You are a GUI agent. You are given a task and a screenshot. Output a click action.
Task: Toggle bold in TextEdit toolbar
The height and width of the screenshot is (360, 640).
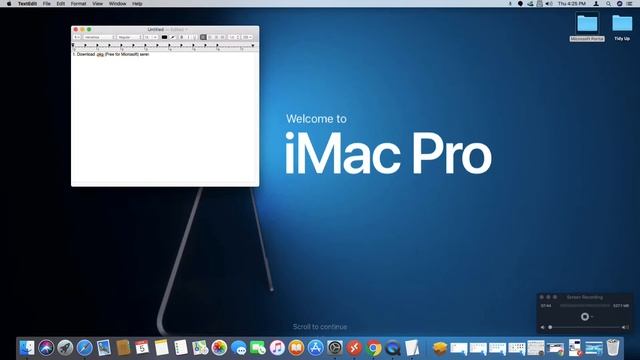coord(182,37)
